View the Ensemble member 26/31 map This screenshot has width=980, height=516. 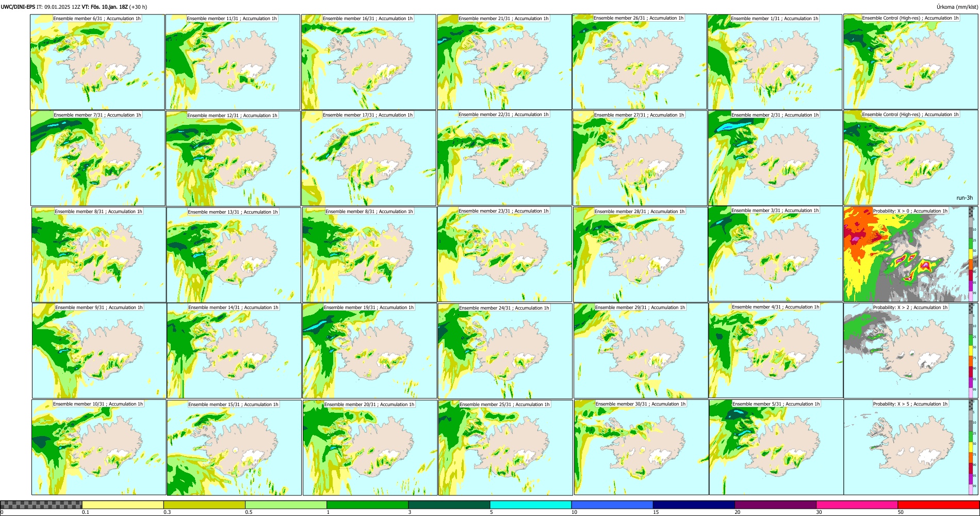tap(640, 61)
